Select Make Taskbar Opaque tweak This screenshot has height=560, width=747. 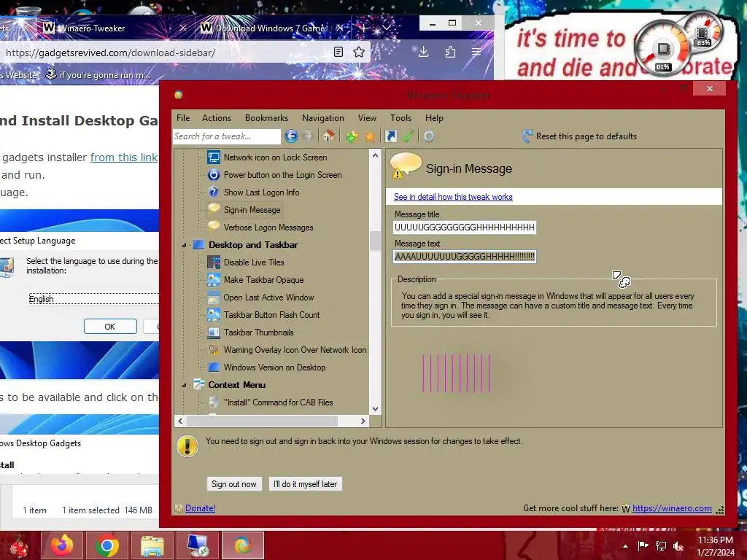click(263, 280)
